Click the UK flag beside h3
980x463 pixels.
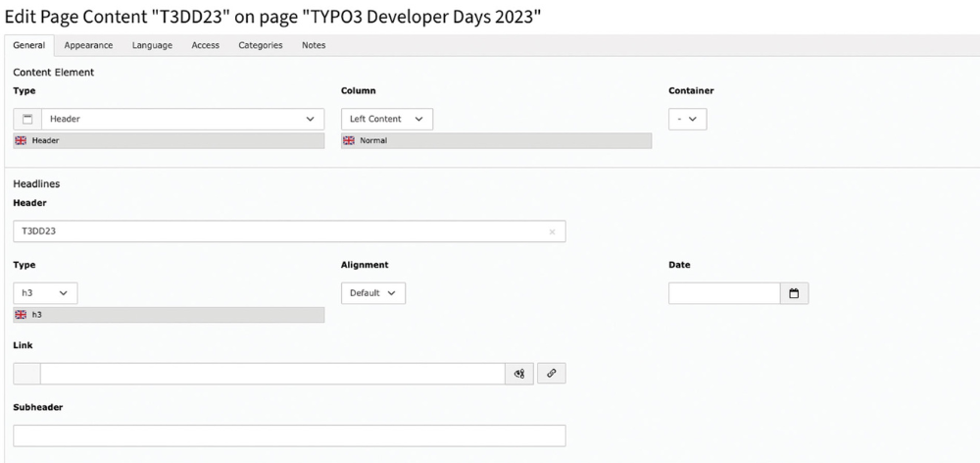point(21,315)
